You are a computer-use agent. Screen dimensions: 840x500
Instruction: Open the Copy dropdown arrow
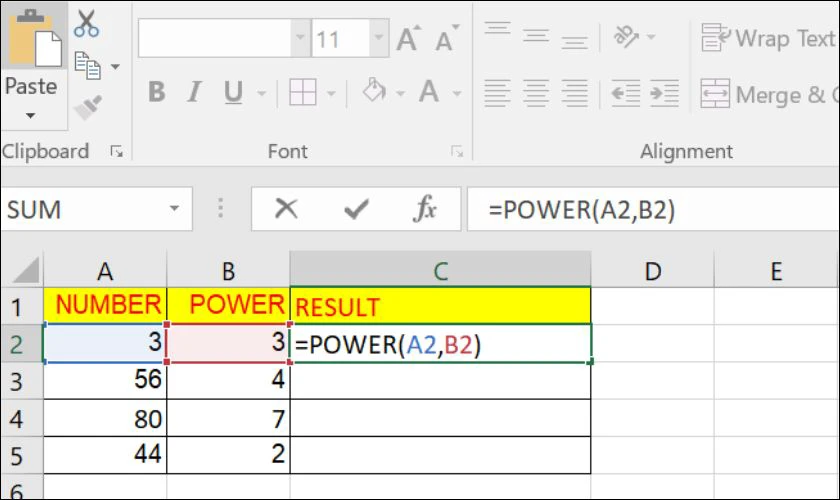(x=115, y=66)
